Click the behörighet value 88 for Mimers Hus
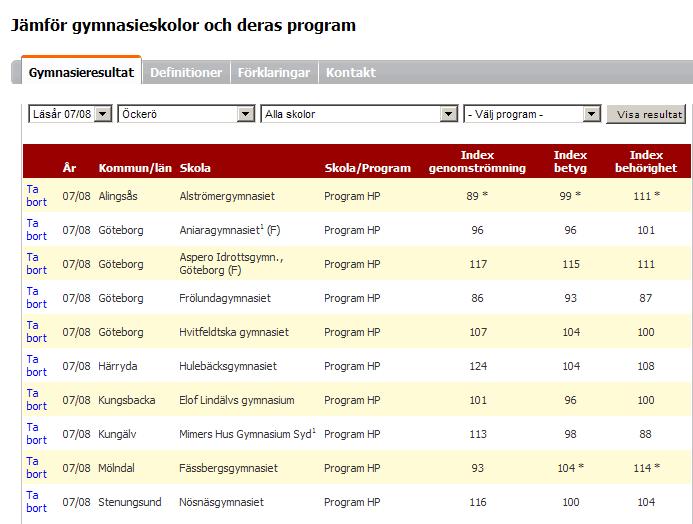Image resolution: width=693 pixels, height=524 pixels. coord(645,434)
